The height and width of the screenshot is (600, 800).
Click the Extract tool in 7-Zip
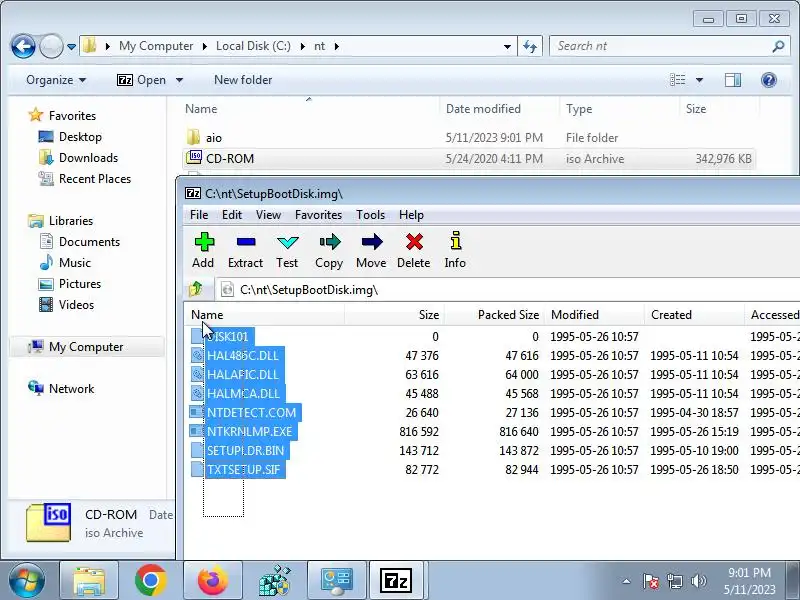point(245,251)
